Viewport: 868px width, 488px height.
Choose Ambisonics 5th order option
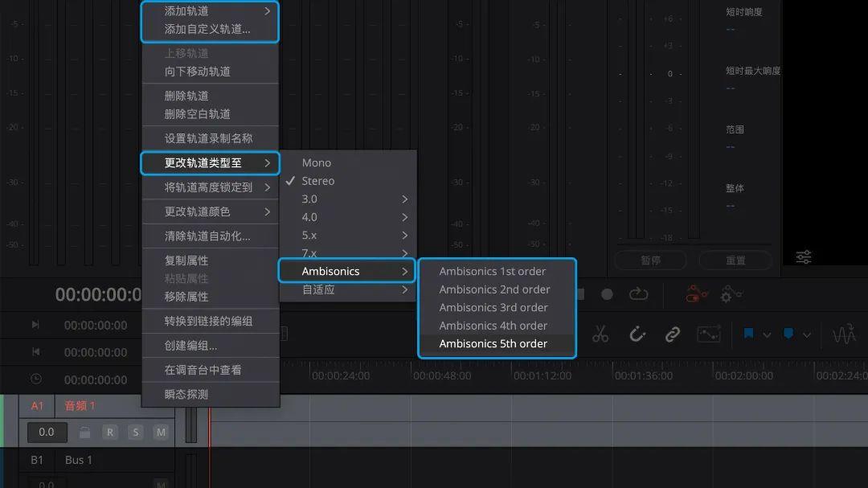(496, 343)
